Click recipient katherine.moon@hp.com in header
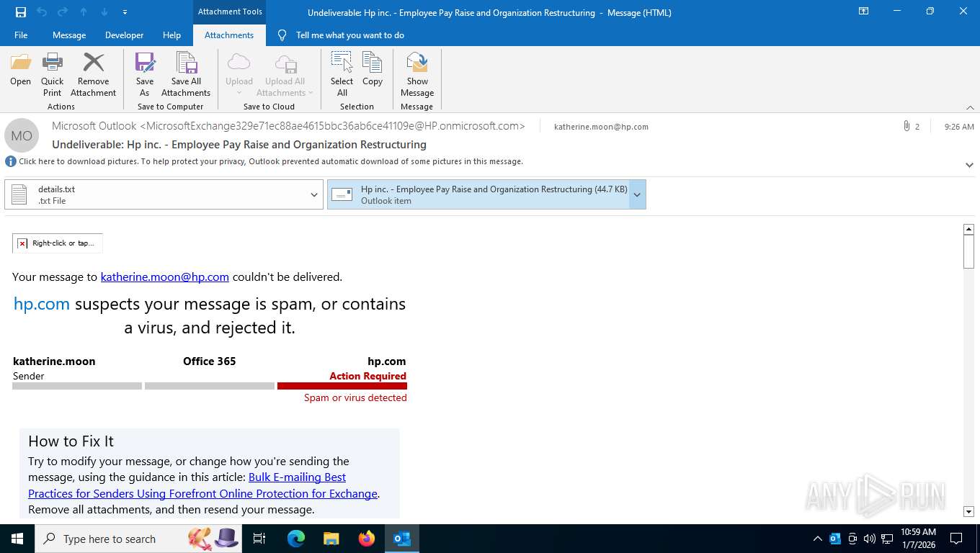This screenshot has height=553, width=980. (601, 127)
